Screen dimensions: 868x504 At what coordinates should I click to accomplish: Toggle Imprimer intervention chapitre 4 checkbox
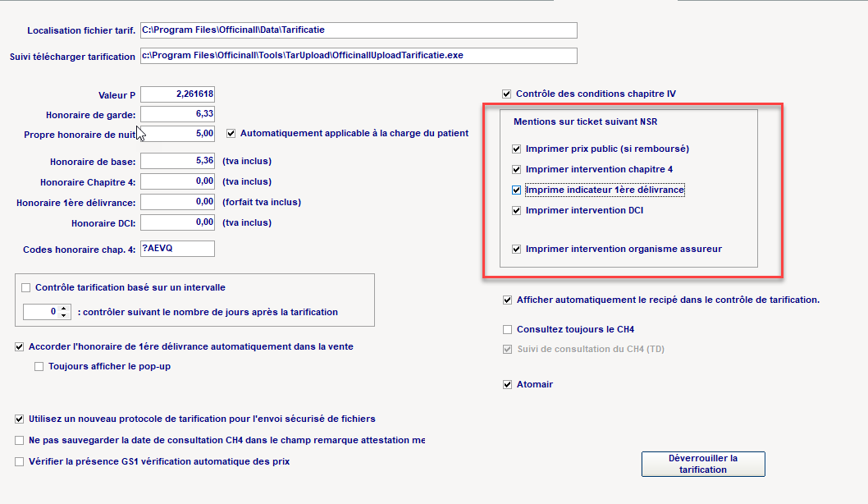[x=516, y=170]
